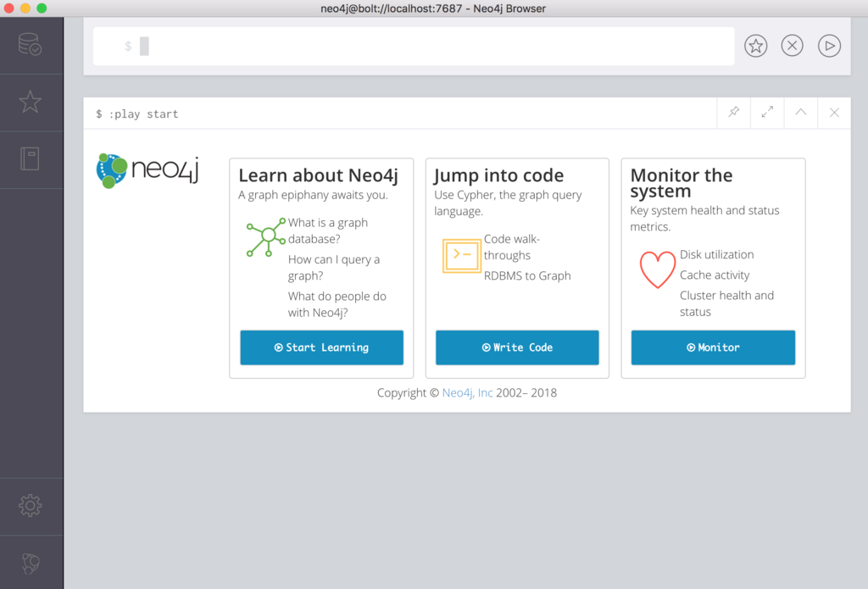Click the green window zoom button

(x=42, y=8)
